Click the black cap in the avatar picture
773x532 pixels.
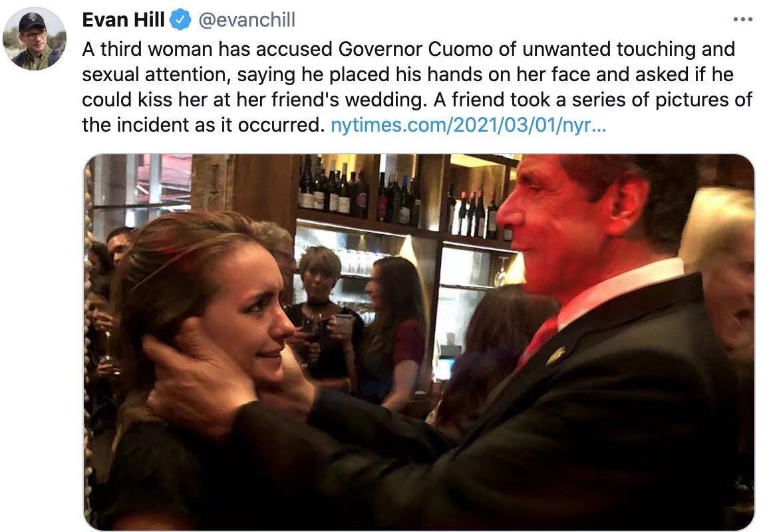pos(32,22)
